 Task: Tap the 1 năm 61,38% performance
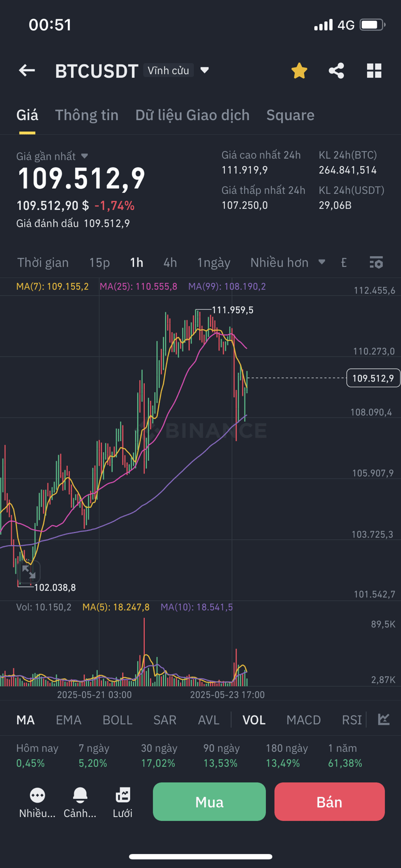[x=345, y=756]
